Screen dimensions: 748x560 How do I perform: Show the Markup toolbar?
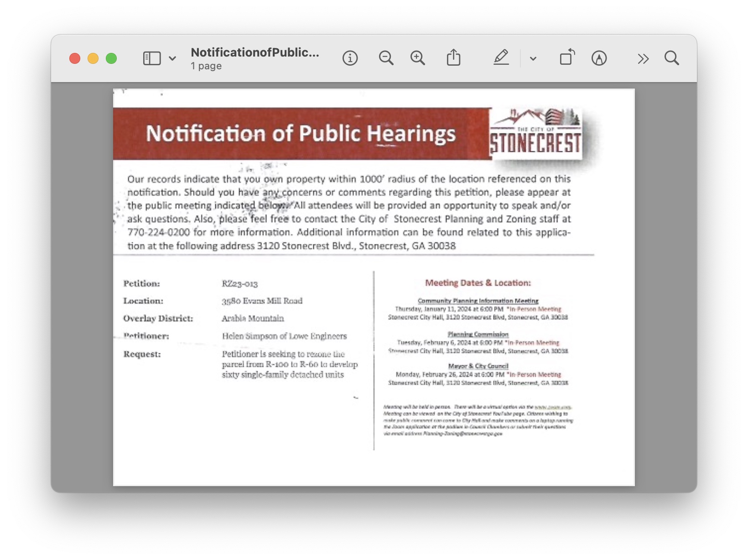[599, 58]
